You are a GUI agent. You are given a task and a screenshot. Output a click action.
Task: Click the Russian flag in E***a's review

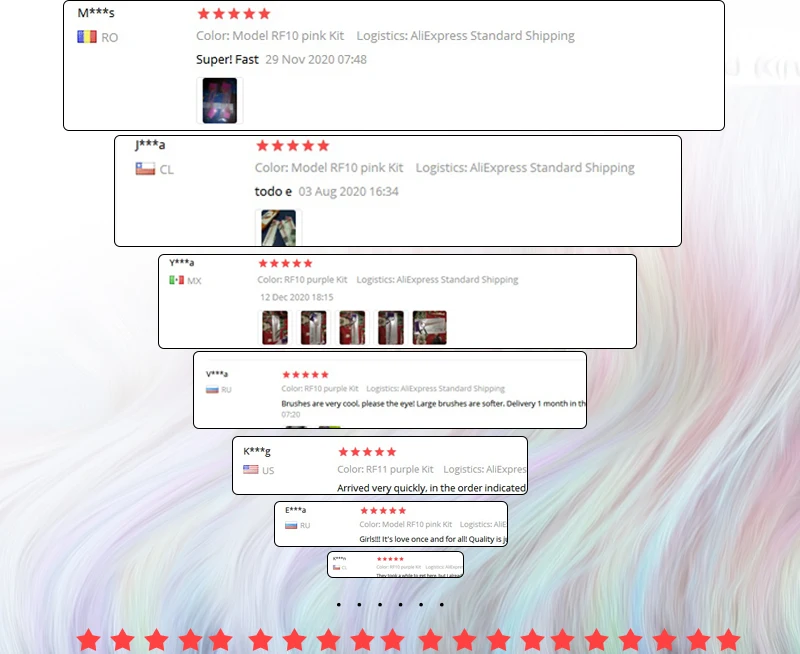(291, 525)
